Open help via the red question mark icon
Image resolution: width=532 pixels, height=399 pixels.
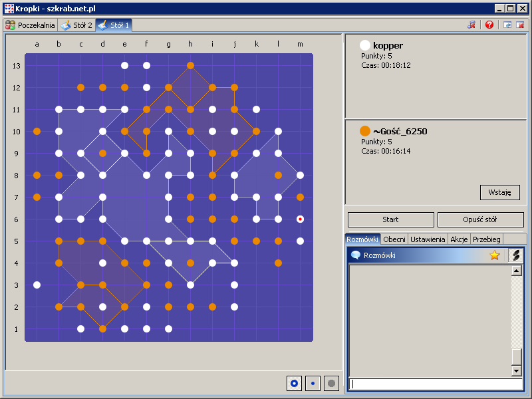(x=489, y=25)
